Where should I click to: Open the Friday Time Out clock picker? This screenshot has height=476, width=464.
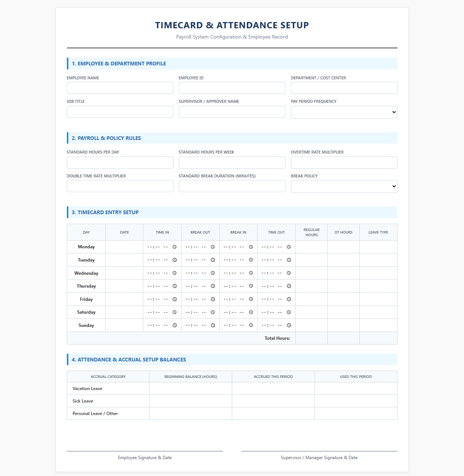tap(289, 299)
